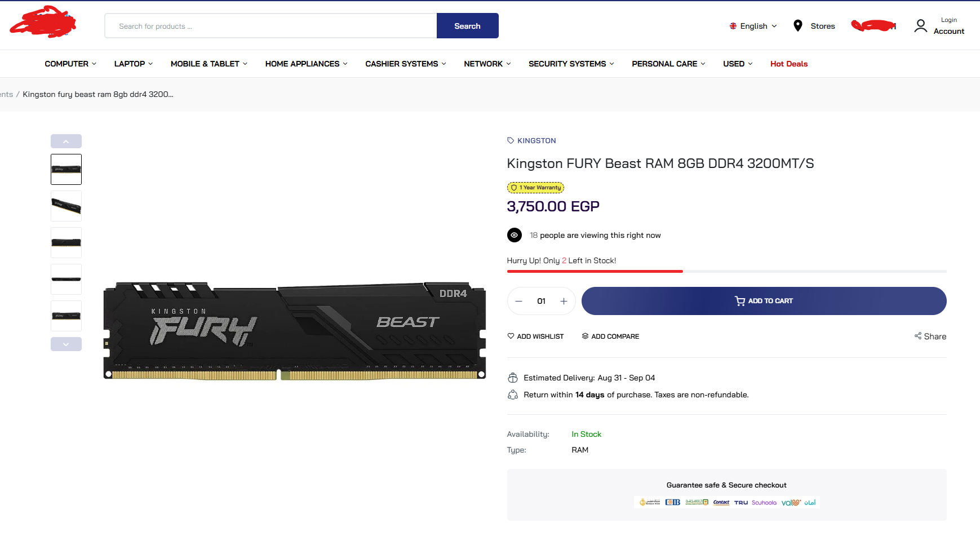Click the Type value RAM
The width and height of the screenshot is (980, 536).
(580, 450)
